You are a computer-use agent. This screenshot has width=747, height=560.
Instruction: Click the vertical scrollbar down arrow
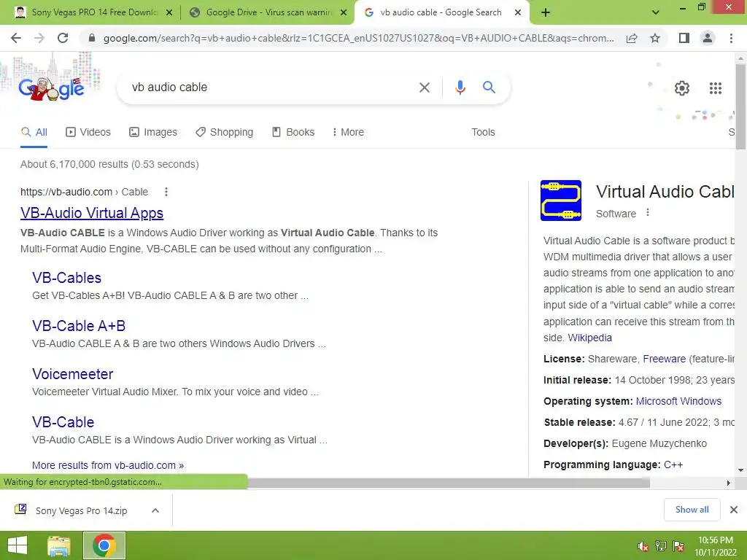click(x=741, y=470)
